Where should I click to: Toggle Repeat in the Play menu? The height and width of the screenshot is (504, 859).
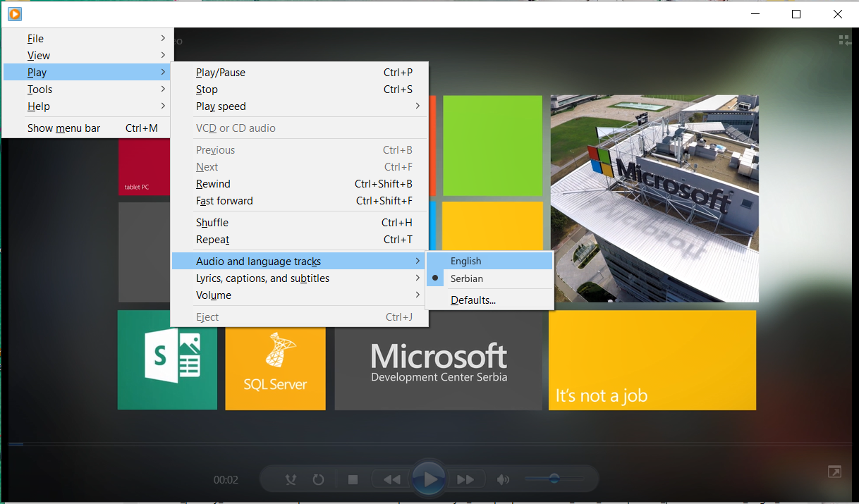tap(300, 240)
